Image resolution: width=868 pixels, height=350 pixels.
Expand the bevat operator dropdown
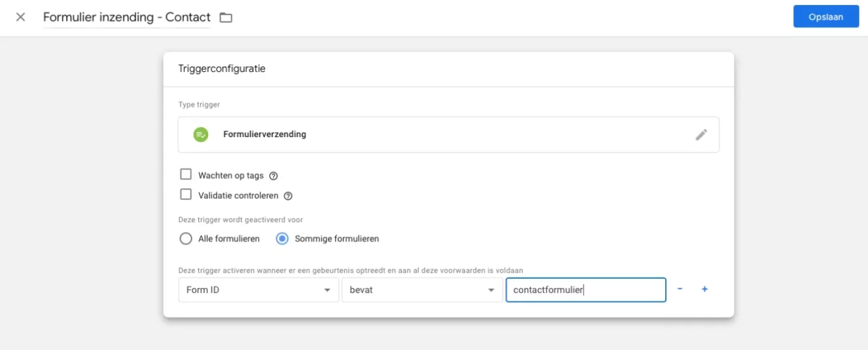422,290
